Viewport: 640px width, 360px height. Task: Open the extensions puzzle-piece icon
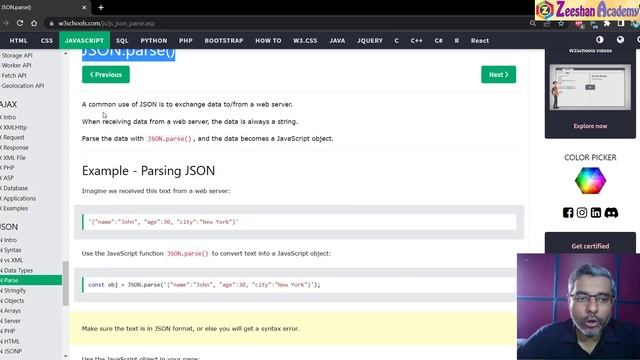tap(607, 24)
